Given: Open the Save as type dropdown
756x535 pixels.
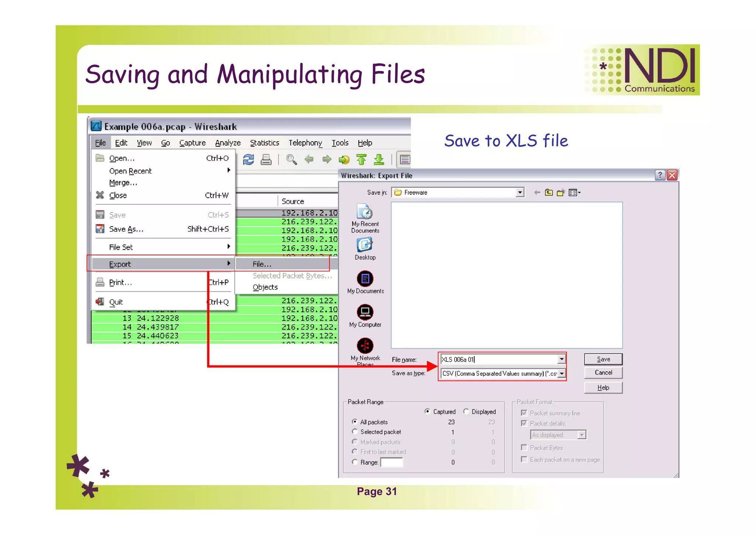Looking at the screenshot, I should tap(561, 374).
